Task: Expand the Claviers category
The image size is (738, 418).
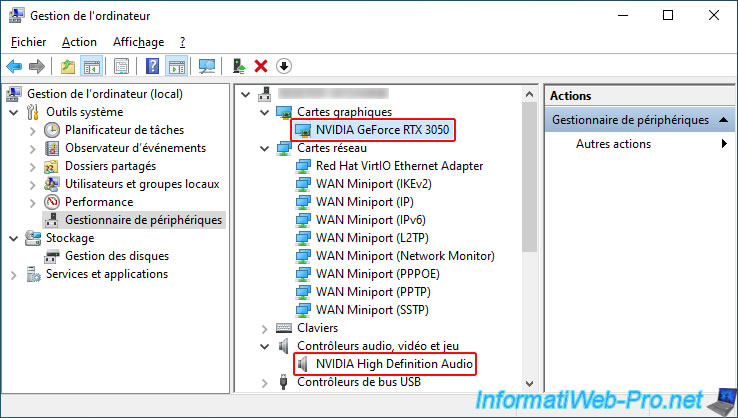Action: [265, 329]
